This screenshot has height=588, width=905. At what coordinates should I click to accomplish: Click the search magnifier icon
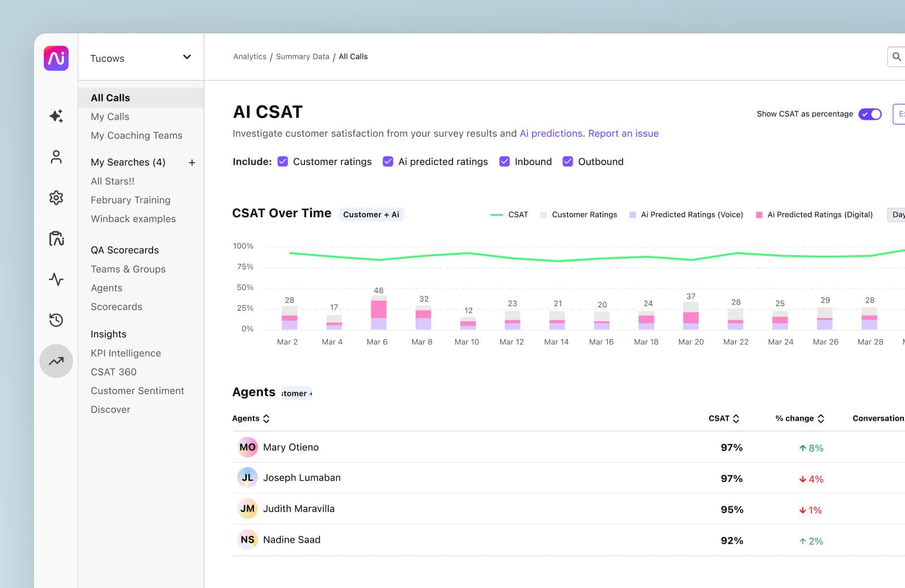(896, 57)
